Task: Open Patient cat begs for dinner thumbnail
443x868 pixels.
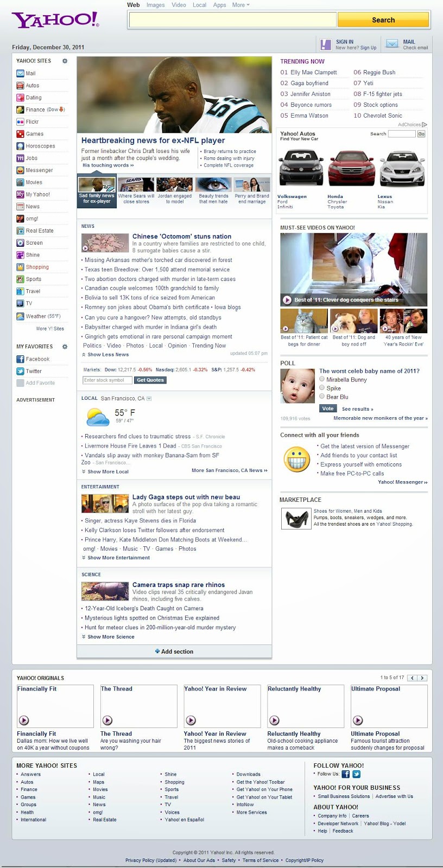Action: (x=304, y=321)
